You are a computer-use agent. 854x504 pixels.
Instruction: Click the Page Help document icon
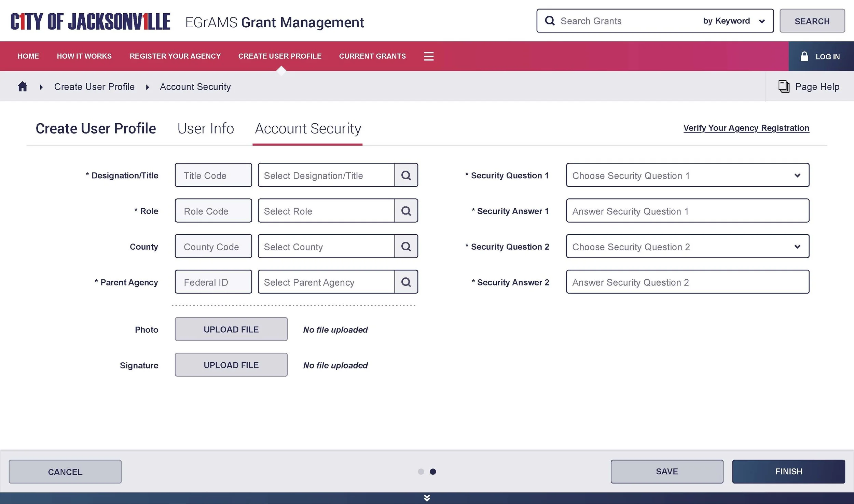coord(784,86)
